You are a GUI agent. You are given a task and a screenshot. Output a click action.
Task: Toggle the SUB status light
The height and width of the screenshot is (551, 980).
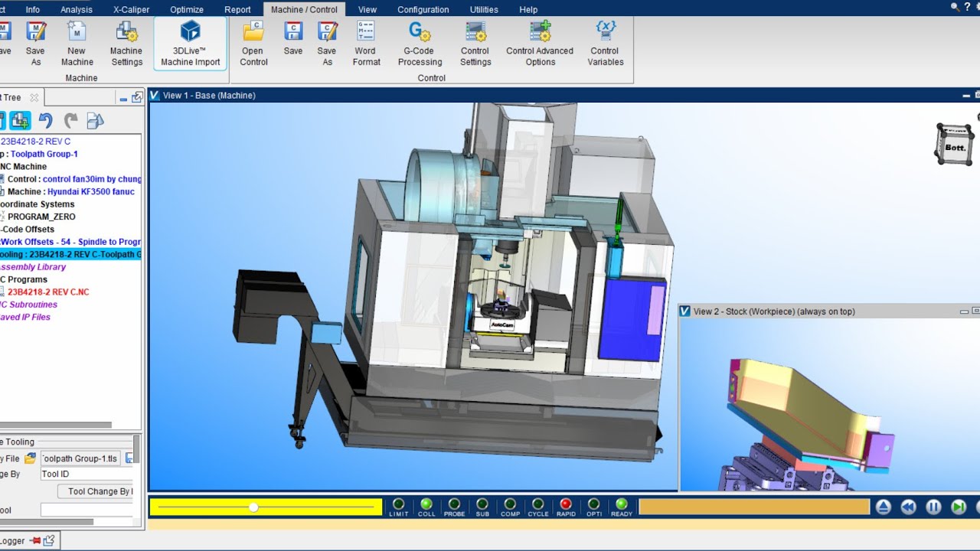click(482, 504)
